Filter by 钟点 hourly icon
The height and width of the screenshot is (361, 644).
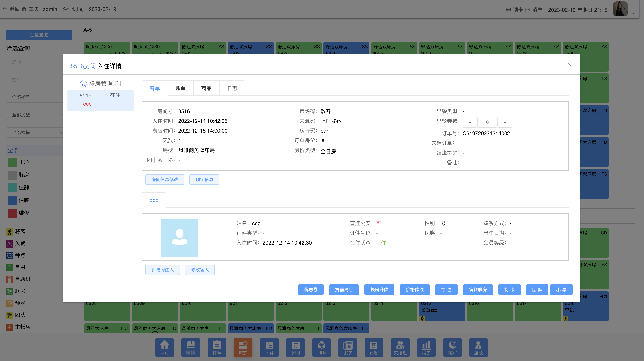pos(10,255)
